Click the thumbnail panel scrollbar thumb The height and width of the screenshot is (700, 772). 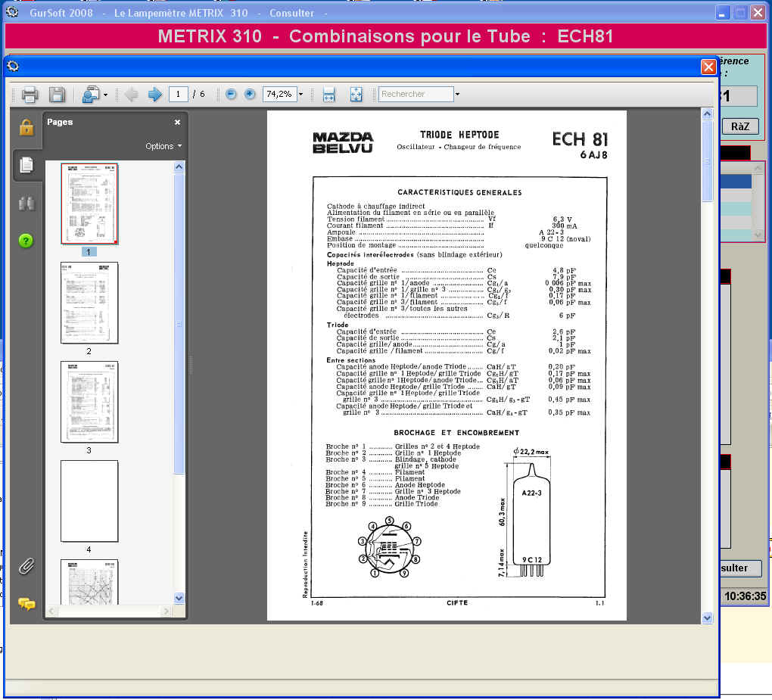click(x=179, y=323)
